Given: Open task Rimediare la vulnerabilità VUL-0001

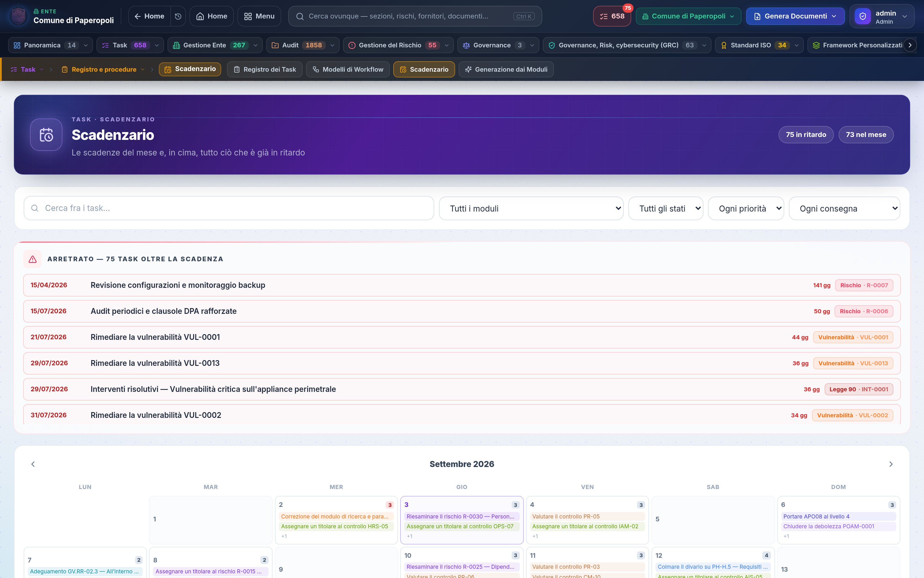Looking at the screenshot, I should (462, 337).
